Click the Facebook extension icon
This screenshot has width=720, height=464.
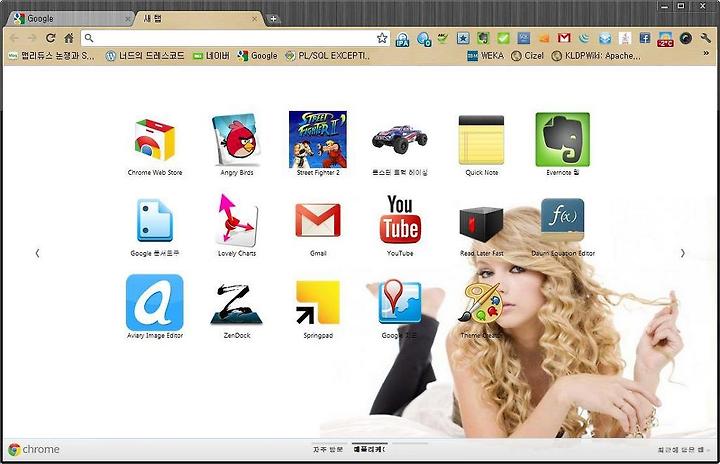pyautogui.click(x=645, y=38)
